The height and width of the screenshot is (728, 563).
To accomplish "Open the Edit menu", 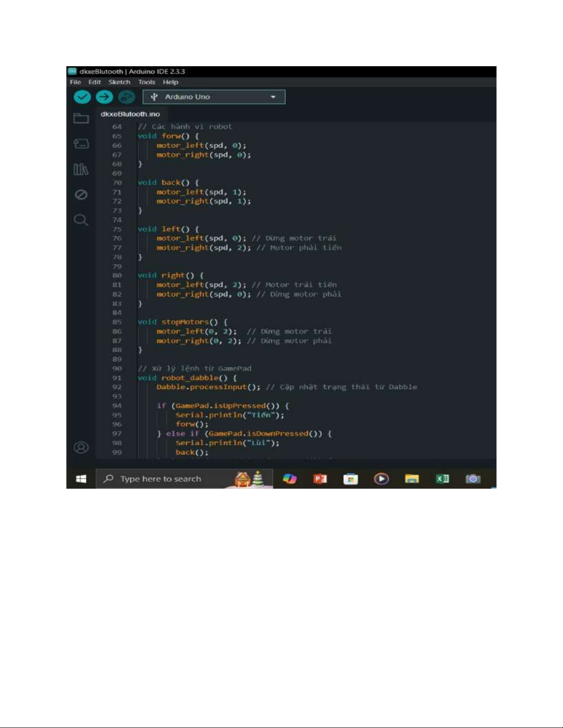I will click(95, 82).
